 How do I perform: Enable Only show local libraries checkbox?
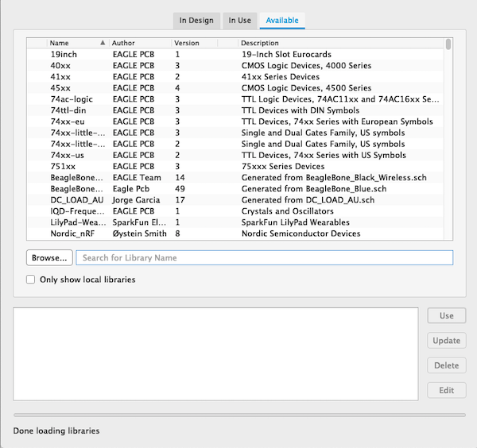point(30,280)
